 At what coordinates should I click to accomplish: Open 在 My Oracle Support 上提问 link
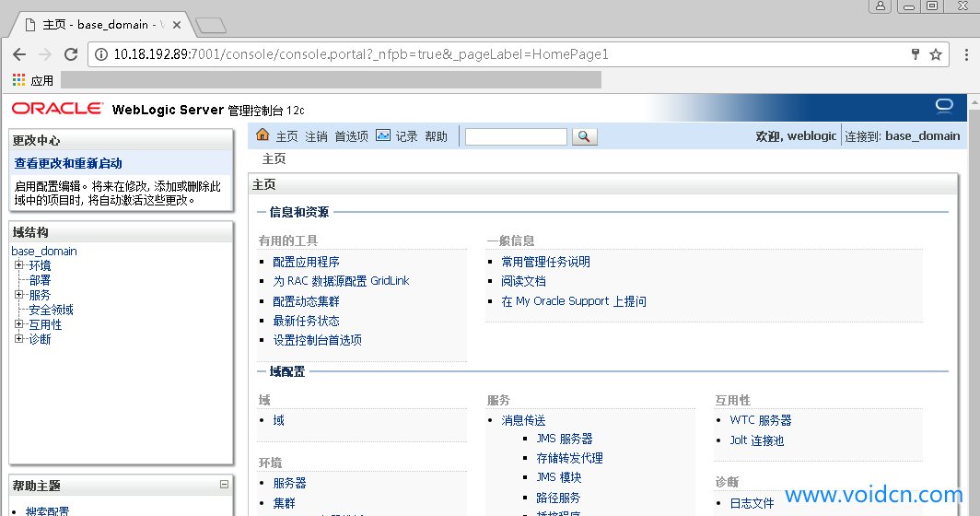click(x=574, y=301)
